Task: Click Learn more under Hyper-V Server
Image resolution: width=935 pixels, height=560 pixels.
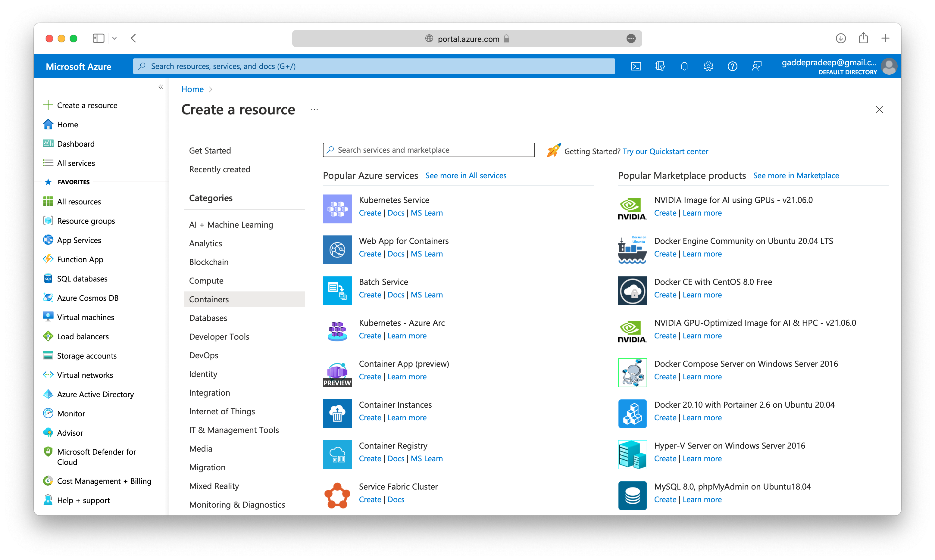Action: coord(702,459)
